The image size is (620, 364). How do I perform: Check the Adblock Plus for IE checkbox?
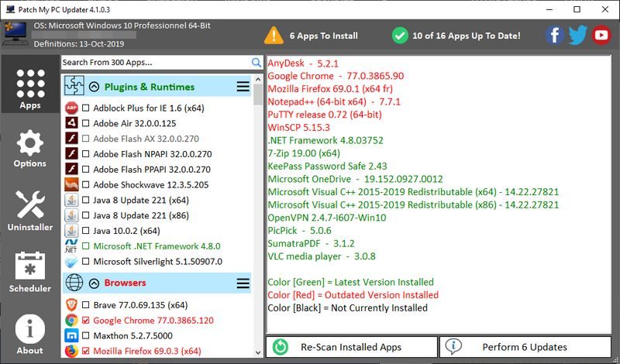click(86, 108)
